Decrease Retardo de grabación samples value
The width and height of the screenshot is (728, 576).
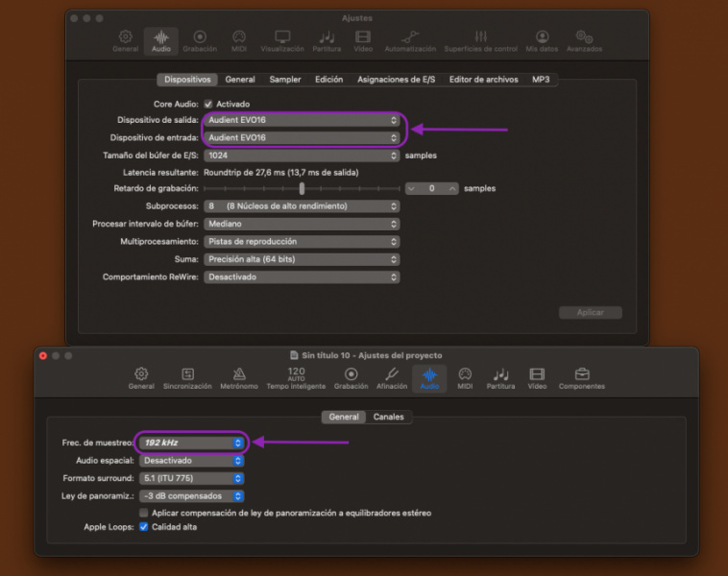412,188
